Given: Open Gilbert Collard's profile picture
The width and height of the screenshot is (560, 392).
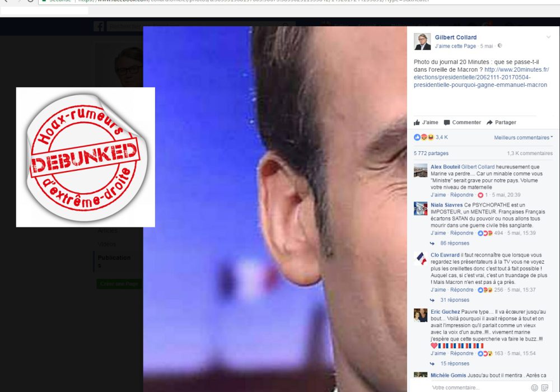Looking at the screenshot, I should [x=422, y=41].
